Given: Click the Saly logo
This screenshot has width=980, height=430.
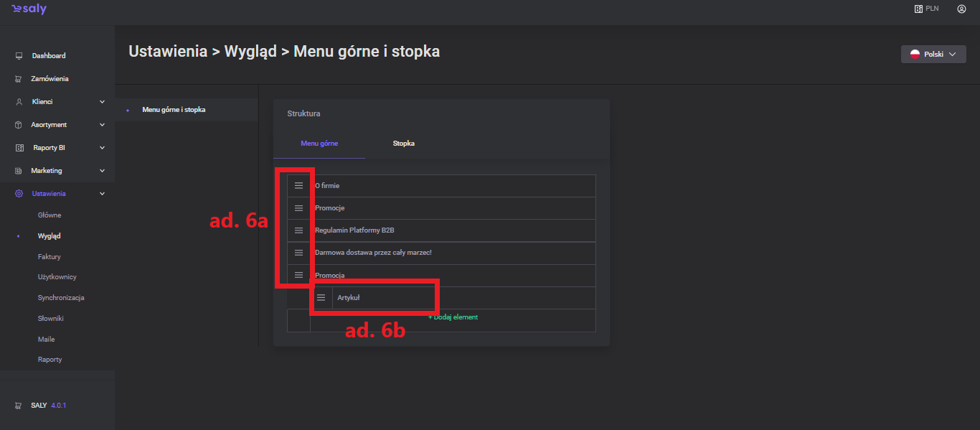Looking at the screenshot, I should [x=29, y=9].
